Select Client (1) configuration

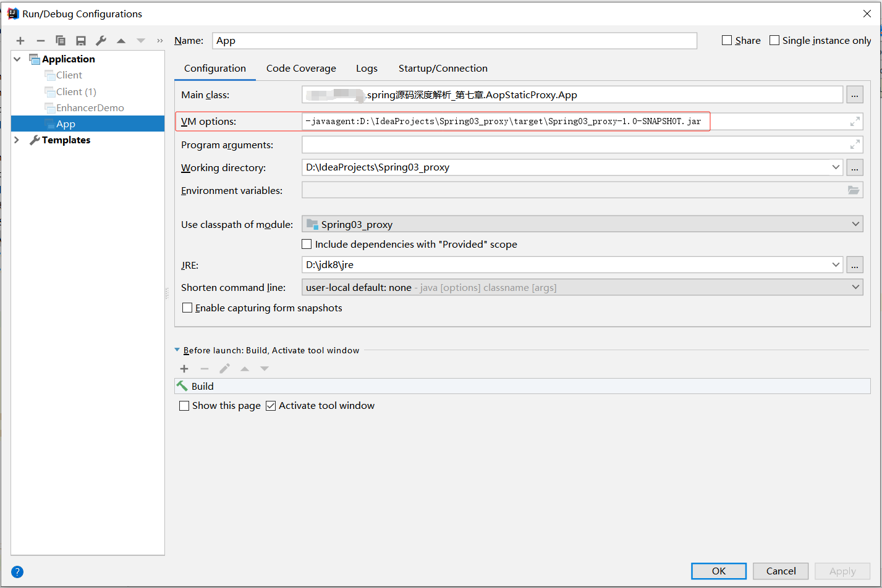76,92
